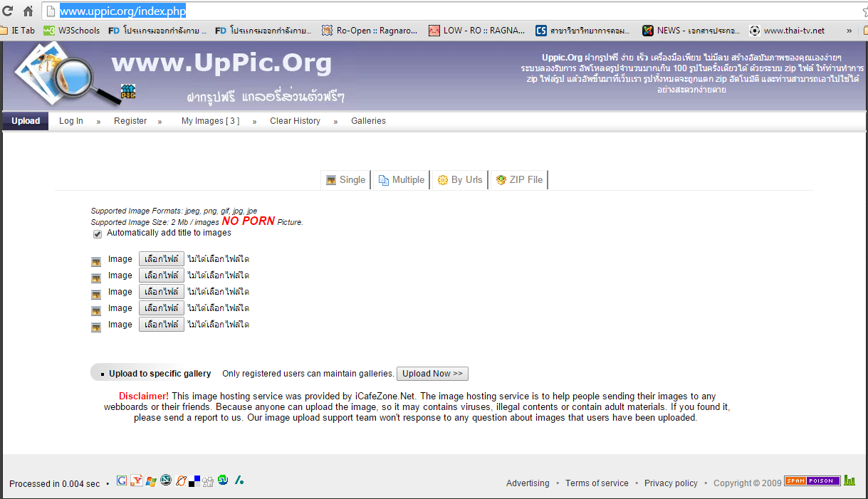Viewport: 868px width, 499px height.
Task: Go to the browser home icon
Action: click(28, 11)
